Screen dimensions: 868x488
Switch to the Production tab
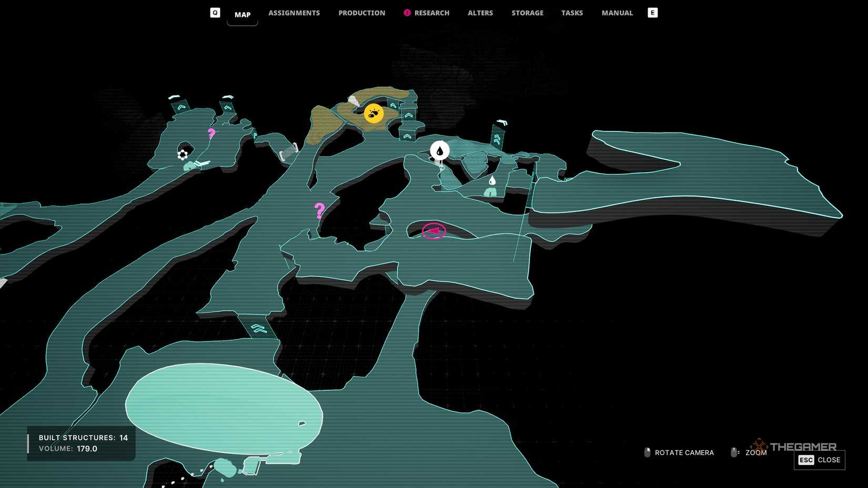pos(361,13)
